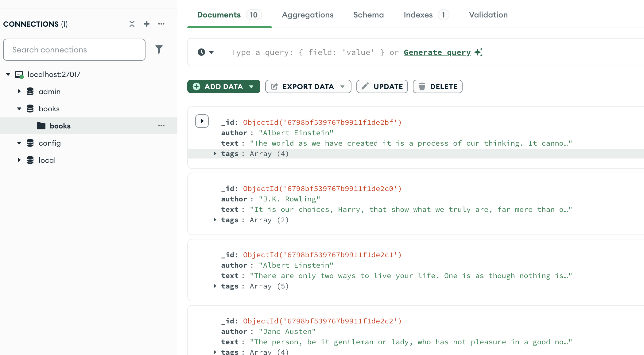Switch to the Aggregations tab
The height and width of the screenshot is (355, 644).
coord(308,15)
